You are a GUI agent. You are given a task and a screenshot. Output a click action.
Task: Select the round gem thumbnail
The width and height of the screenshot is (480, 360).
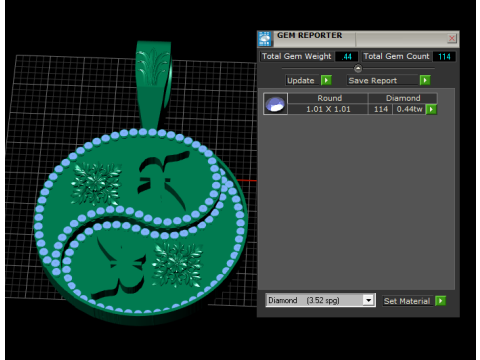click(x=275, y=104)
